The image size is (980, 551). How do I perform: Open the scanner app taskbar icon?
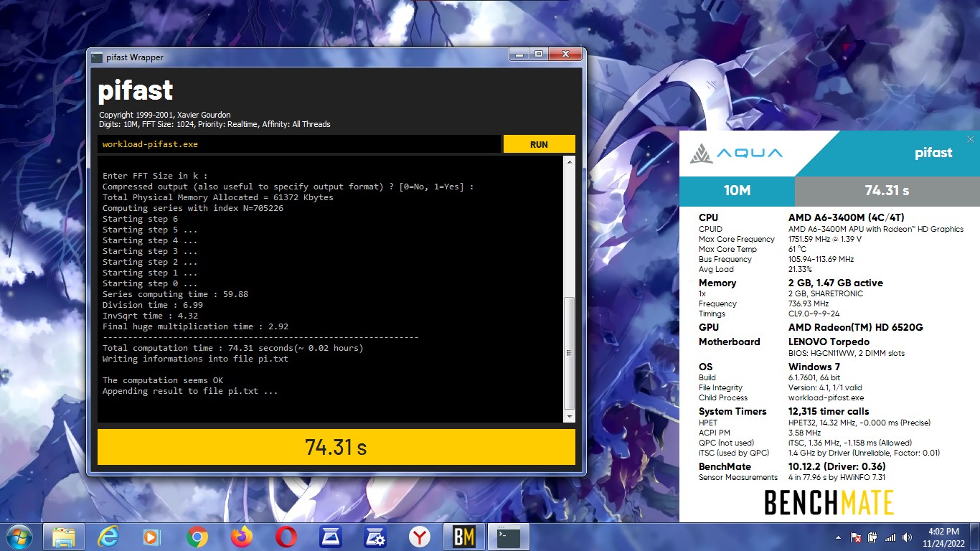(x=331, y=537)
